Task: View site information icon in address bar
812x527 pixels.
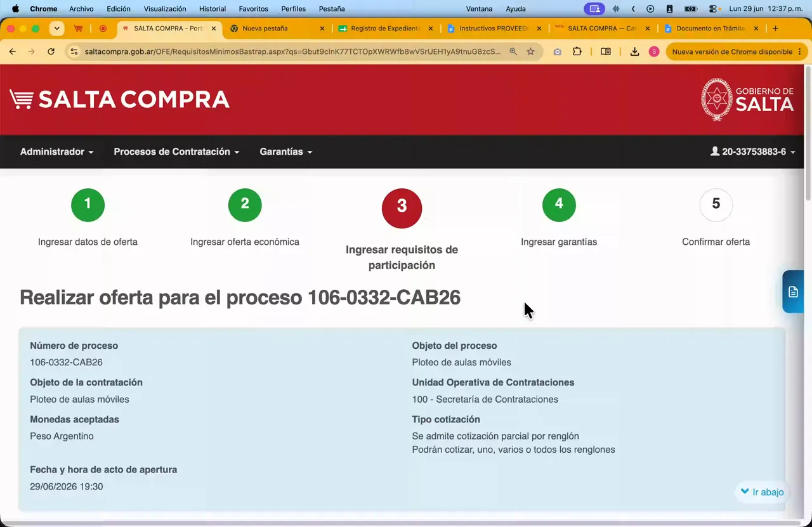Action: click(74, 51)
